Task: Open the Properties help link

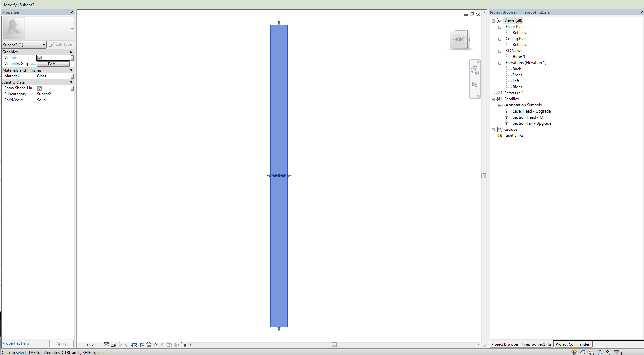Action: tap(15, 343)
